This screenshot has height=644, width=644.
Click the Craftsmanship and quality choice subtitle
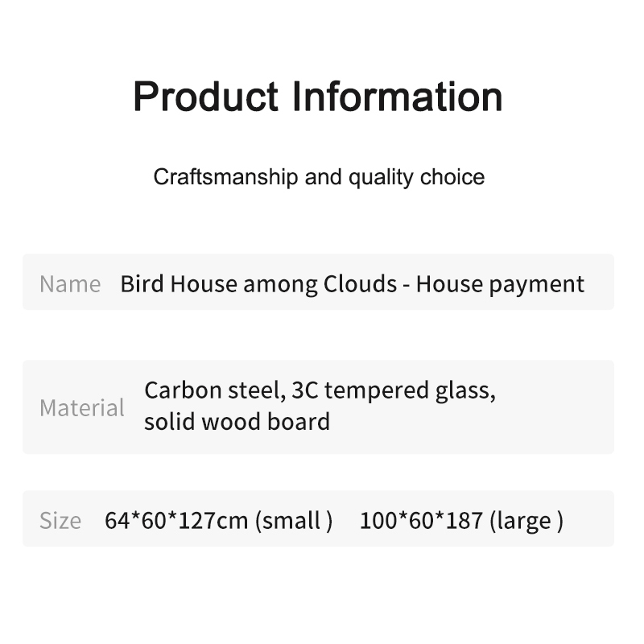(x=319, y=177)
